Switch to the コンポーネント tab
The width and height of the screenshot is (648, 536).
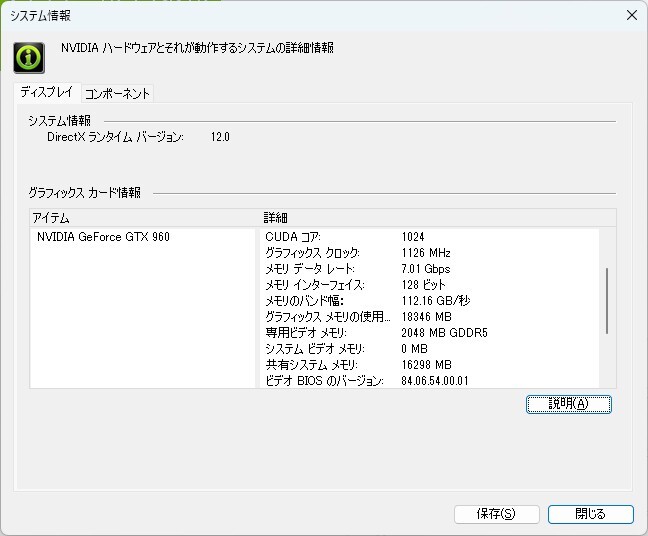(x=117, y=93)
